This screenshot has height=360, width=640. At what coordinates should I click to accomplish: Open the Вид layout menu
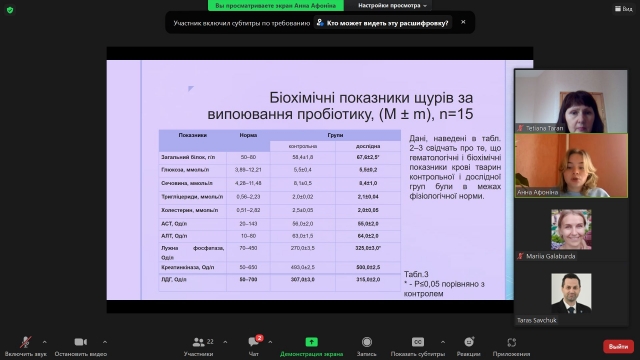pos(624,9)
